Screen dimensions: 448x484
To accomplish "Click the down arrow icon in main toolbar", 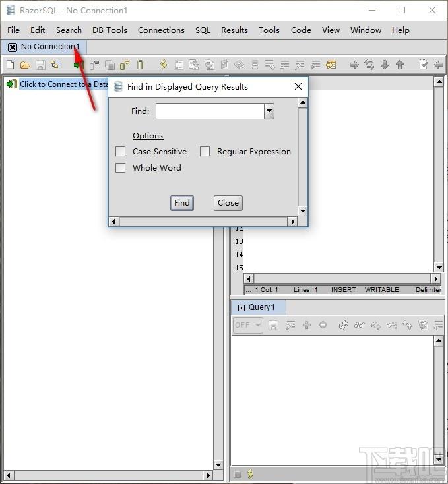I will 385,65.
